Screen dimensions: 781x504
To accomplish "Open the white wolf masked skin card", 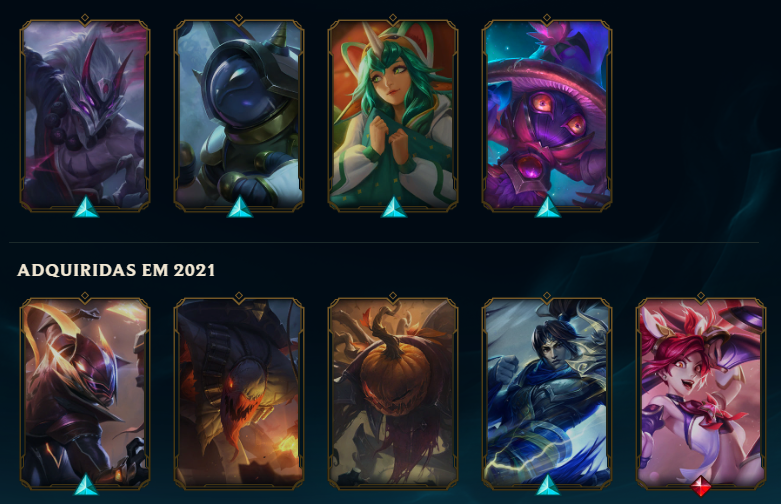I will click(x=85, y=116).
